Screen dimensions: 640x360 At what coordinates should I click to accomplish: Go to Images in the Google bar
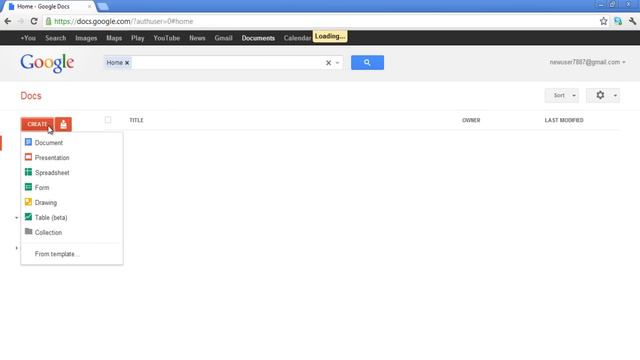(x=86, y=38)
